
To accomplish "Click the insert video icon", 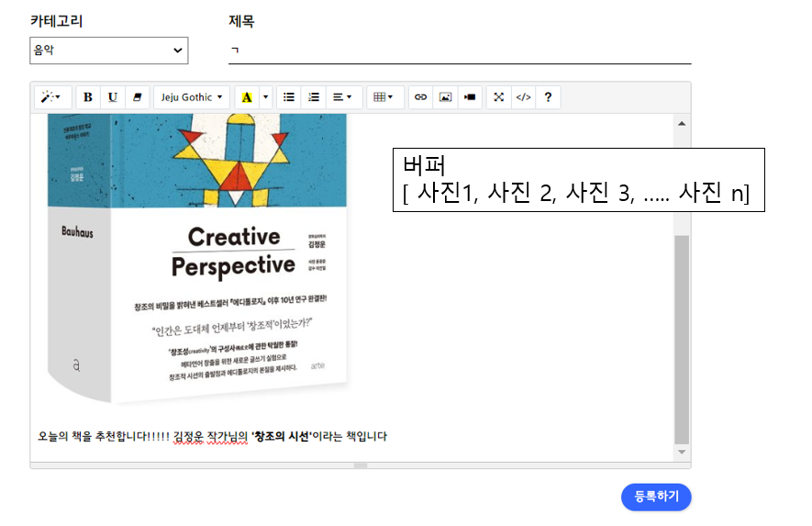I will (x=470, y=97).
